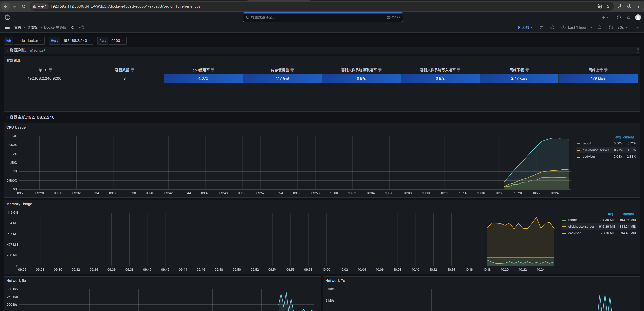
Task: Refresh the dashboard now
Action: [611, 27]
